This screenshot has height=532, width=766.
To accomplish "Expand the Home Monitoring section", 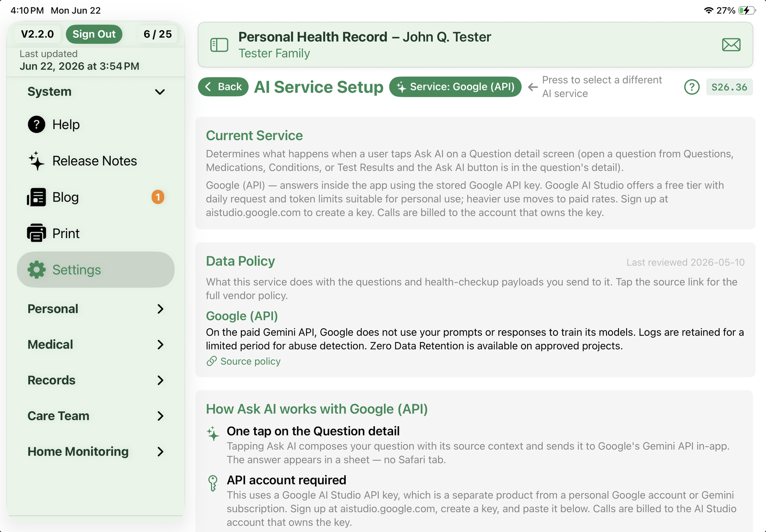I will [96, 452].
